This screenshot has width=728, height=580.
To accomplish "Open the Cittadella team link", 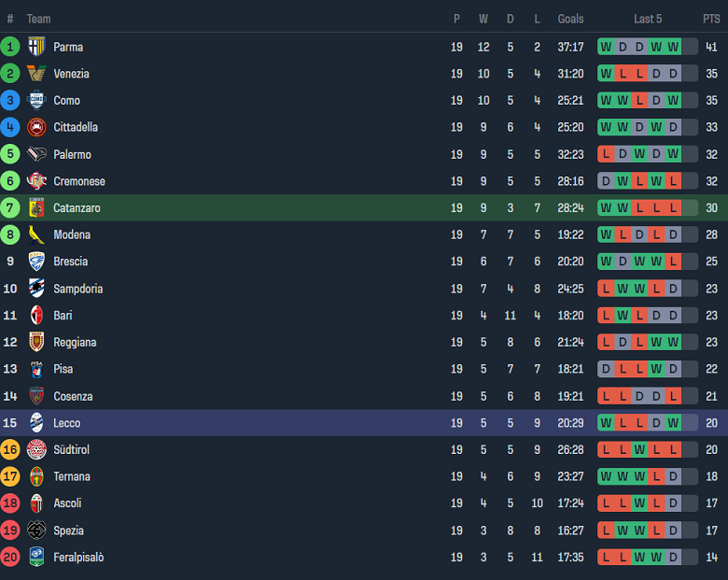I will (76, 127).
